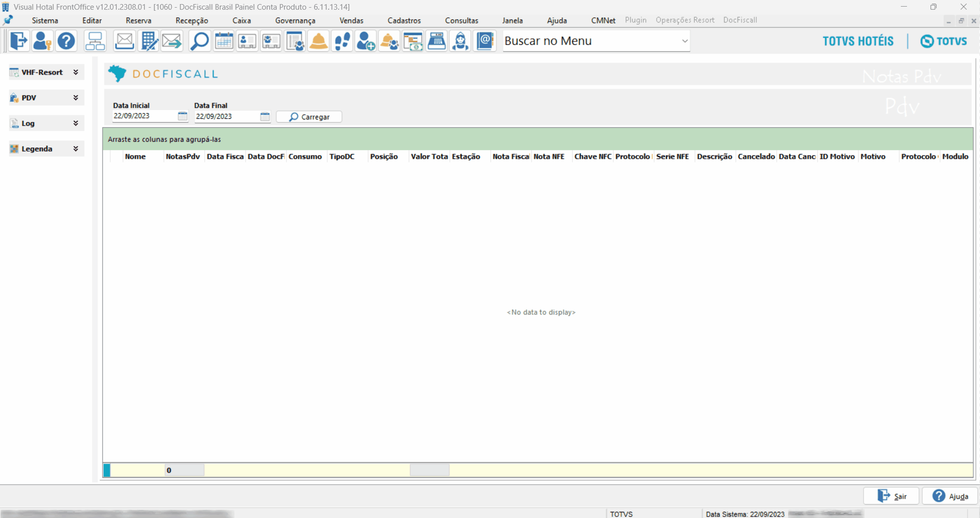Click the Ajuda button at bottom right
The width and height of the screenshot is (980, 518).
[x=950, y=496]
